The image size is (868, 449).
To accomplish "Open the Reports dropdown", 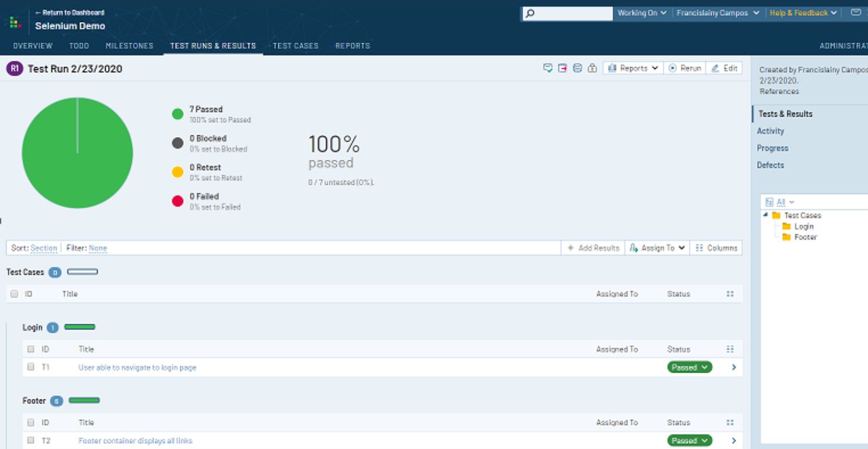I will coord(632,68).
